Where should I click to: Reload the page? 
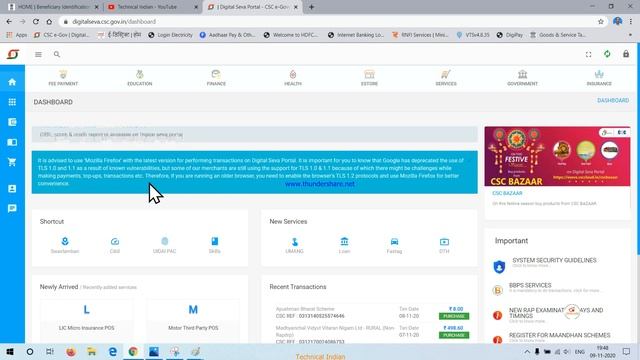pos(36,22)
